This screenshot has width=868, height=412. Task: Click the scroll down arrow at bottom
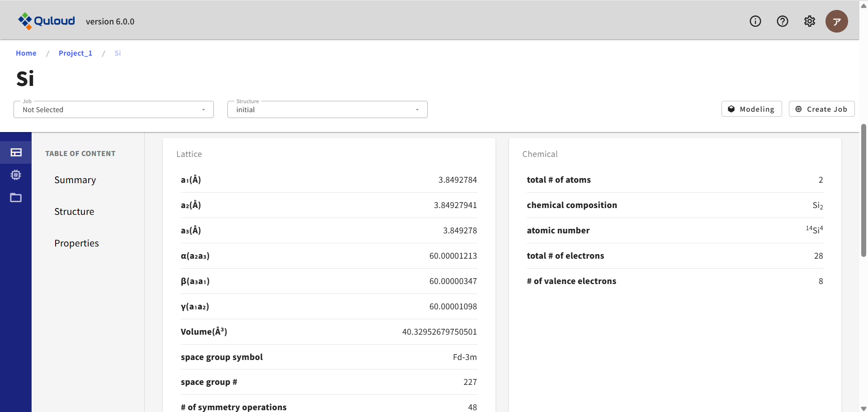[863, 408]
